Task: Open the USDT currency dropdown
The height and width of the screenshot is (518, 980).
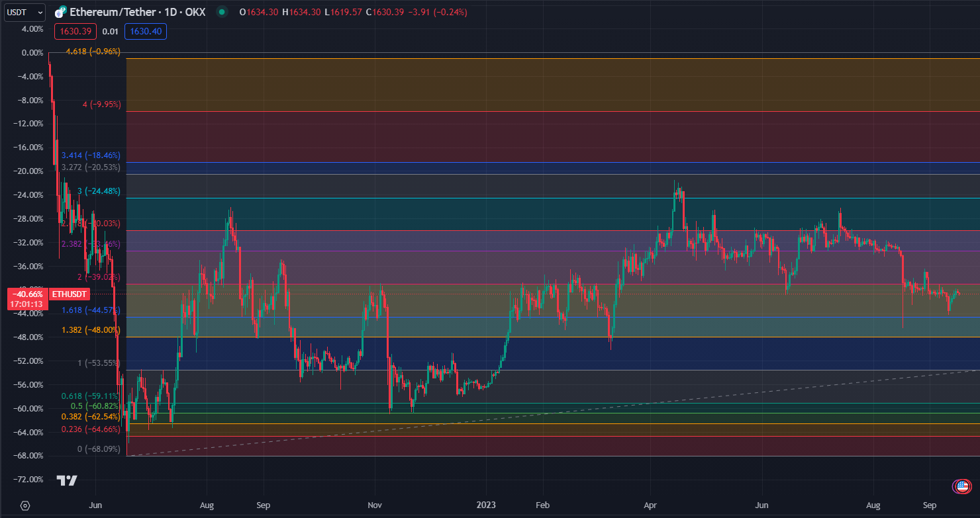Action: [x=24, y=12]
